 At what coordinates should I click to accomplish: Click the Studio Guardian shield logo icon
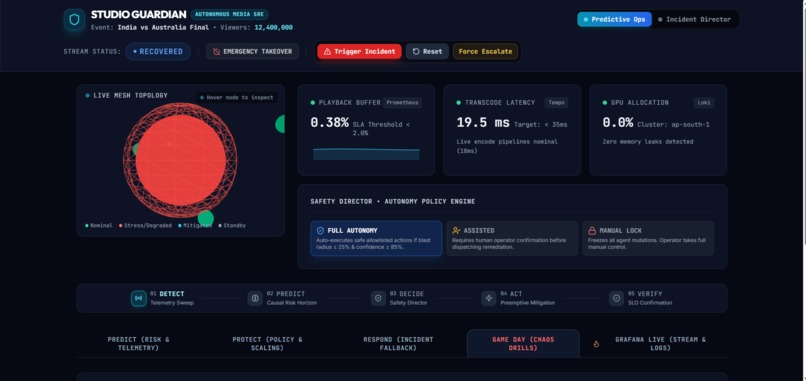click(x=75, y=20)
